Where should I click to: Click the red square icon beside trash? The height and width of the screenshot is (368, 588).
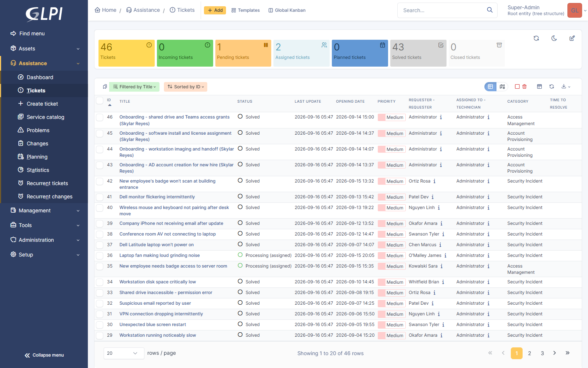tap(517, 87)
